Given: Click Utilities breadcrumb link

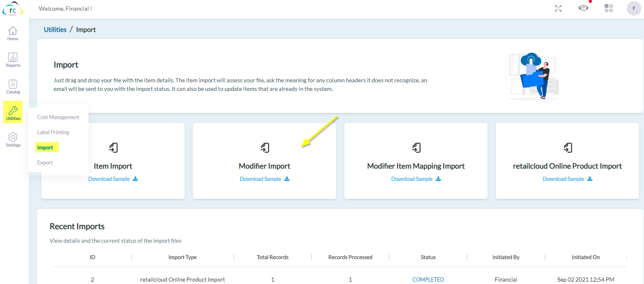Looking at the screenshot, I should coord(55,29).
